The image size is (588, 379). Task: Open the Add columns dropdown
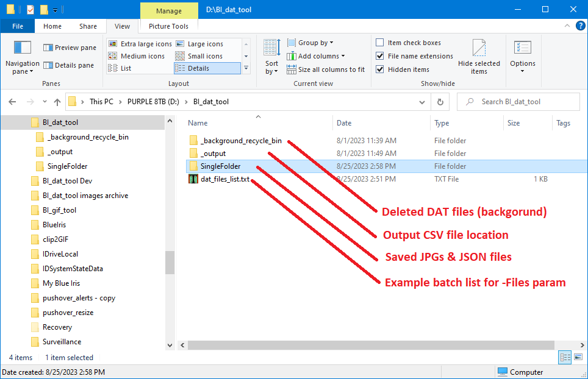click(316, 56)
